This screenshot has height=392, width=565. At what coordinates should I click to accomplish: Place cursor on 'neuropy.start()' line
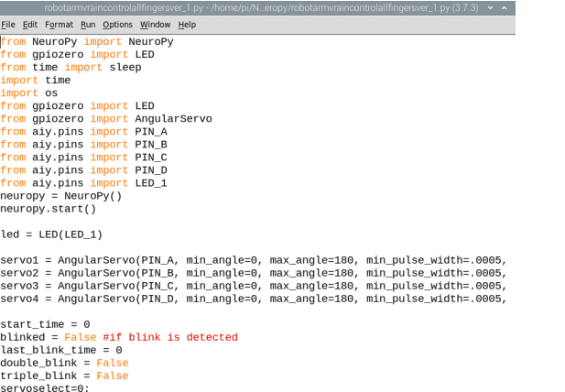48,209
